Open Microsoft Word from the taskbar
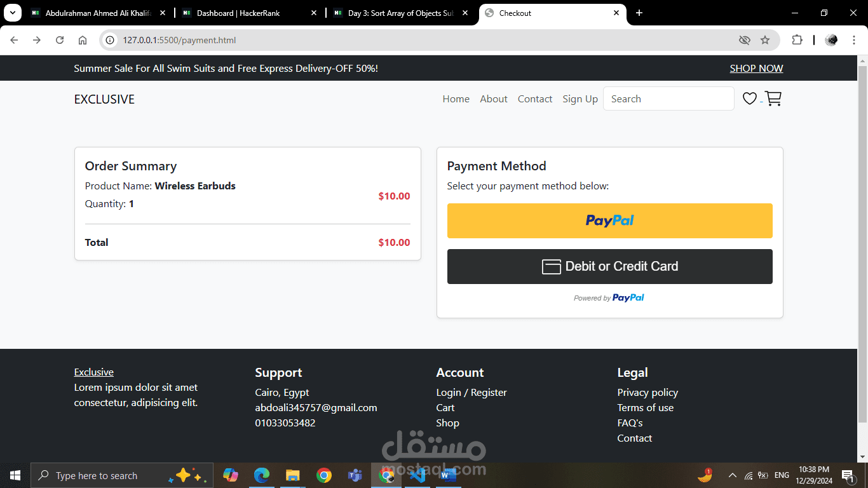The image size is (868, 488). click(x=447, y=475)
